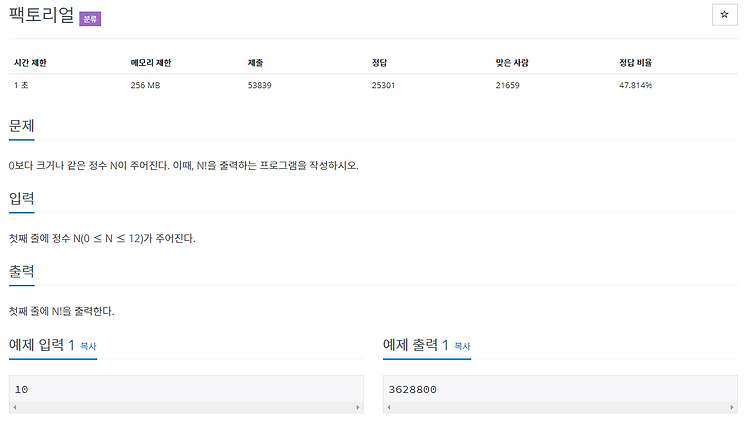This screenshot has width=750, height=423.
Task: Click the input description with 0 ≤ N ≤ 12
Action: click(x=102, y=238)
